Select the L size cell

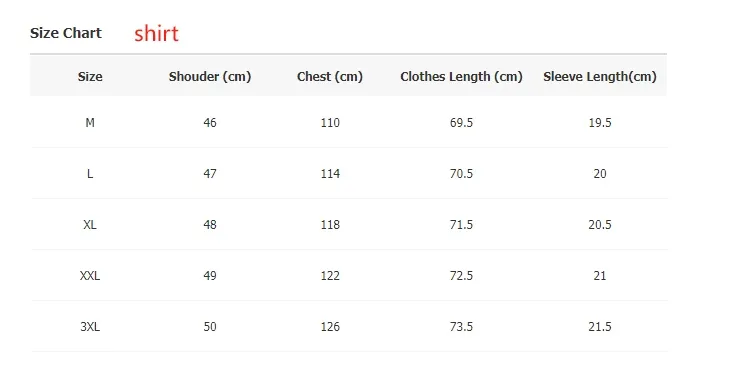click(90, 174)
